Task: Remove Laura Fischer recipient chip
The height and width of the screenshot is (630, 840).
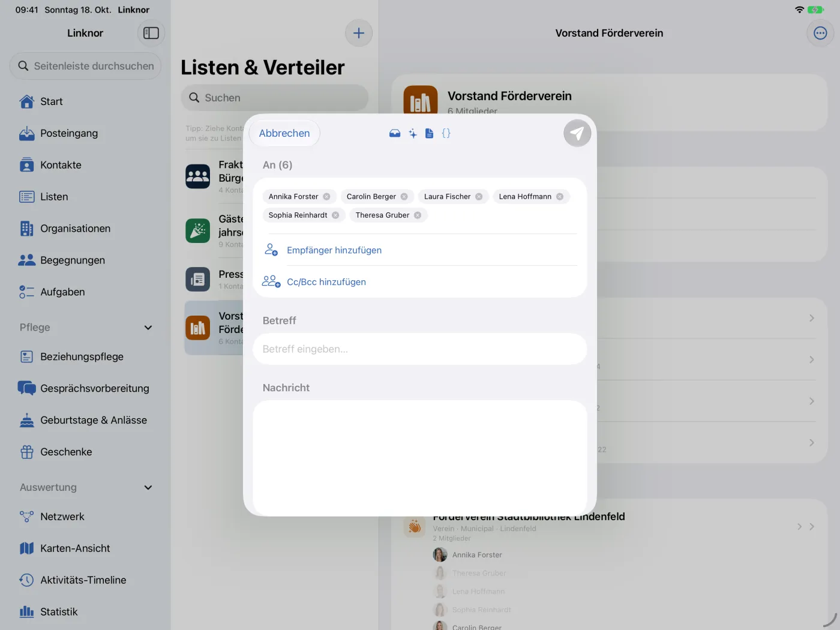Action: tap(479, 197)
